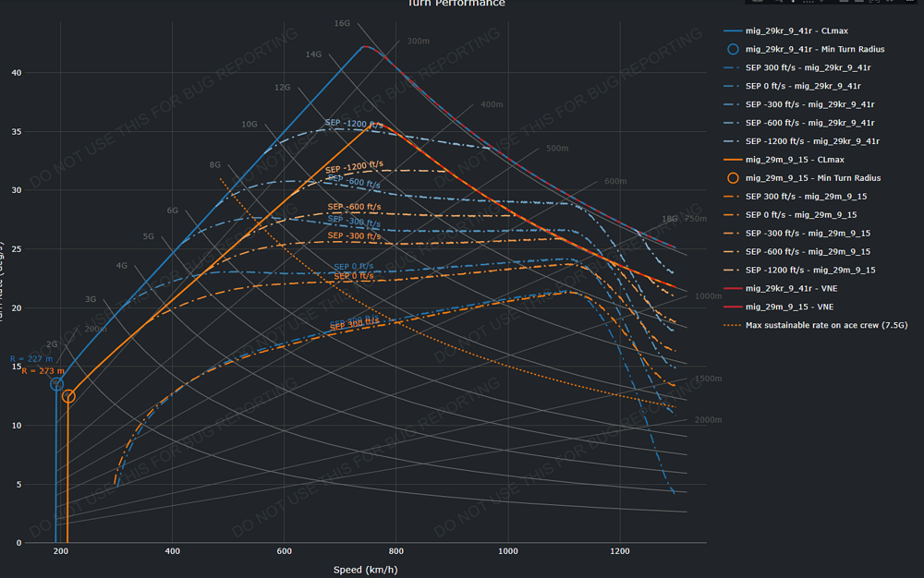Hide SEP 0 ft/s - mig_29m_9_15 trace
924x578 pixels.
790,215
